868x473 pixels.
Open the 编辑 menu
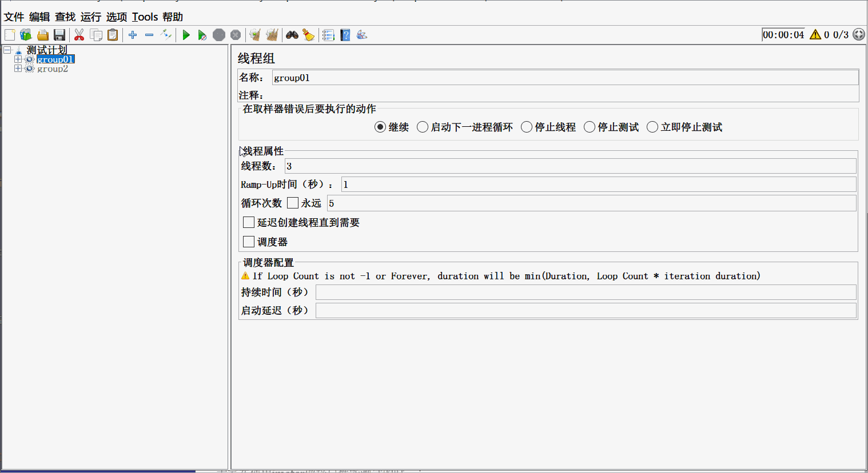(39, 17)
